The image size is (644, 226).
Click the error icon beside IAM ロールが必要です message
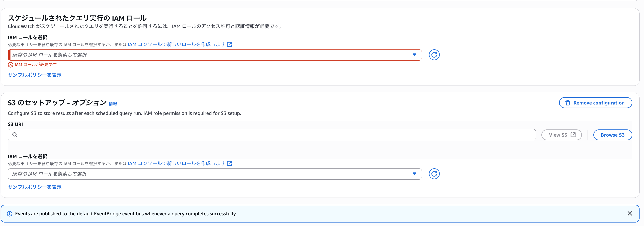[10, 64]
